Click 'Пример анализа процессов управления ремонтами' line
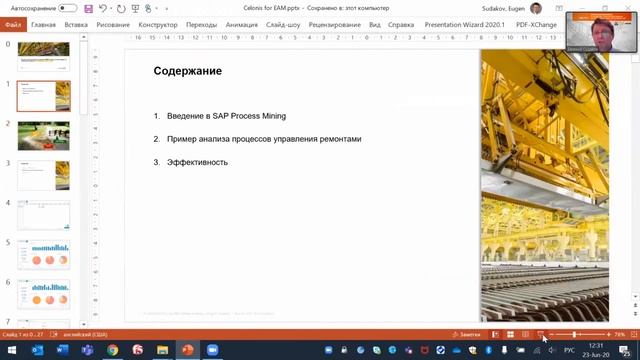640x360 pixels. point(264,139)
